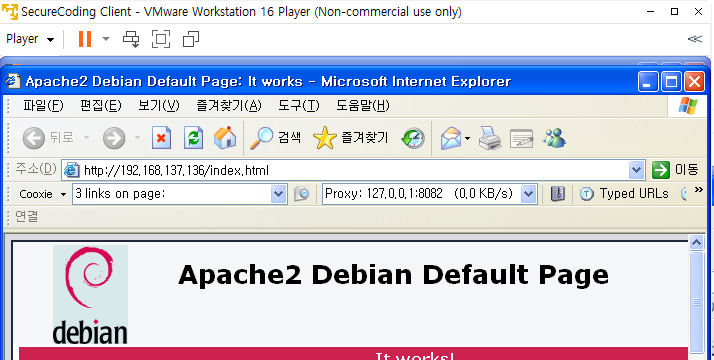The height and width of the screenshot is (360, 714).
Task: Open the browsing history pane
Action: coord(413,138)
